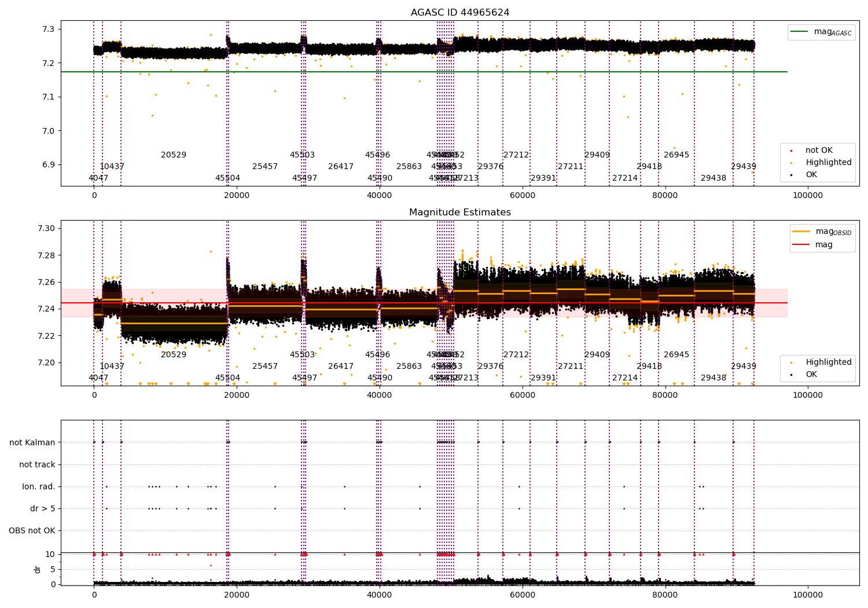Click obsid 29418 in Magnitude Estimates plot

(649, 367)
